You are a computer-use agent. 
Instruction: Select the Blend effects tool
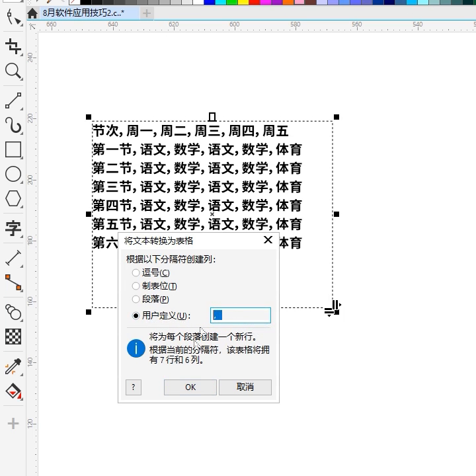pos(13,312)
